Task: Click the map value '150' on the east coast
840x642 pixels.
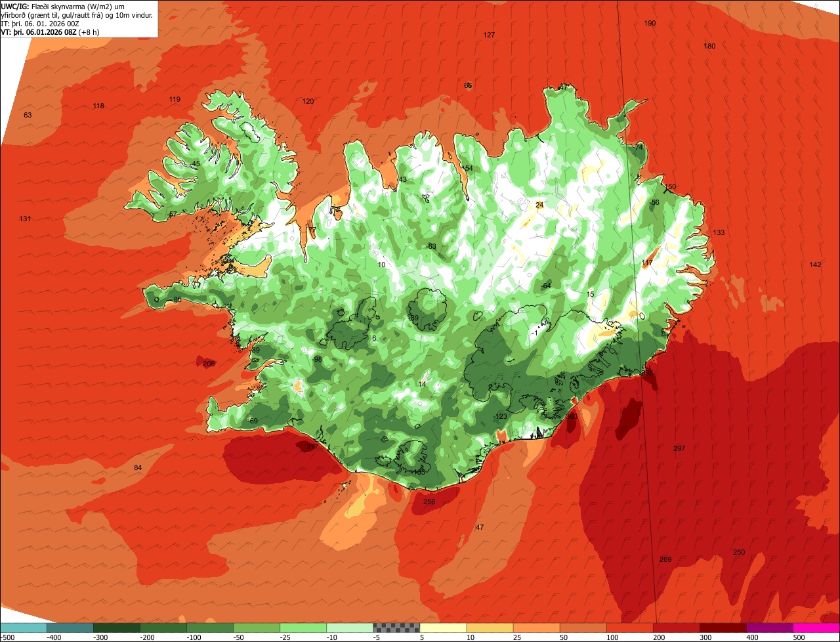Action: point(670,186)
